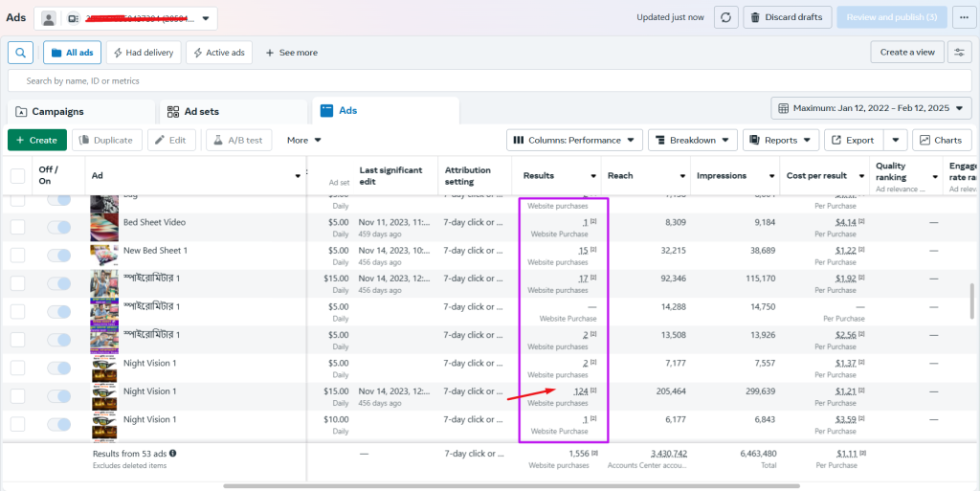Open the date range picker dropdown

point(871,108)
